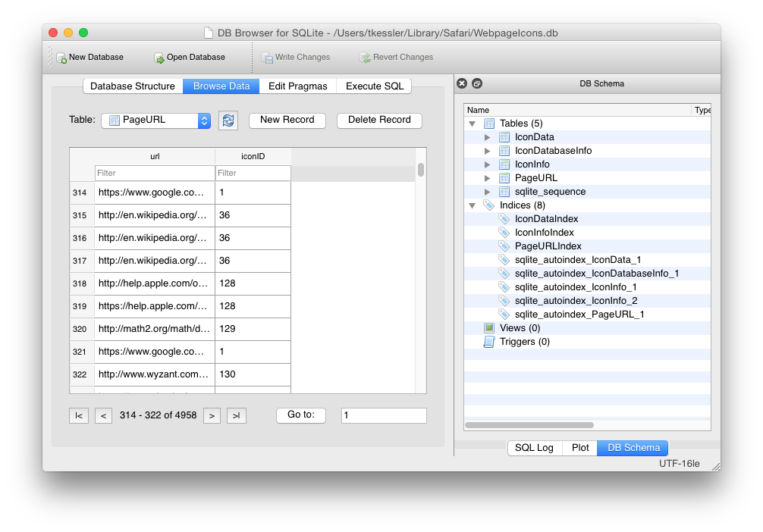Go to the next page of records
This screenshot has height=532, width=763.
[212, 416]
